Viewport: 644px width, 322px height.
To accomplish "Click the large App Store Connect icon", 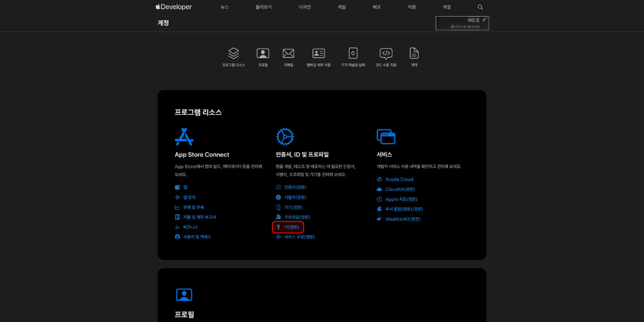I will click(x=184, y=137).
